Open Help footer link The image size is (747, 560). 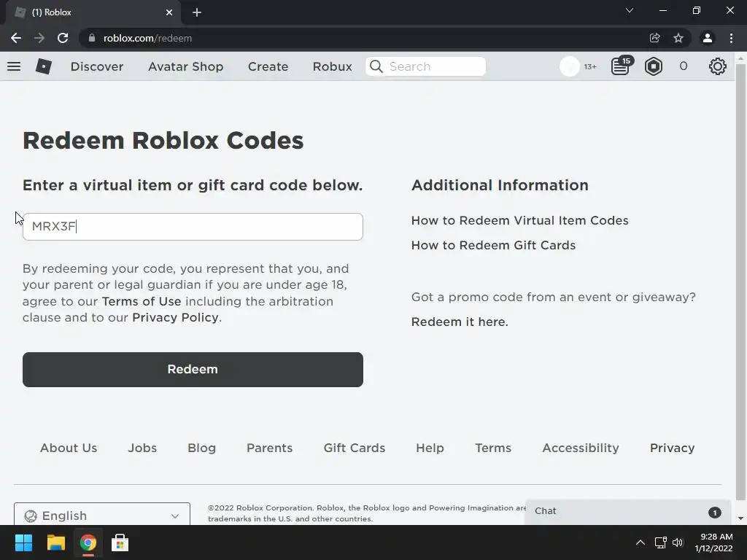coord(430,448)
